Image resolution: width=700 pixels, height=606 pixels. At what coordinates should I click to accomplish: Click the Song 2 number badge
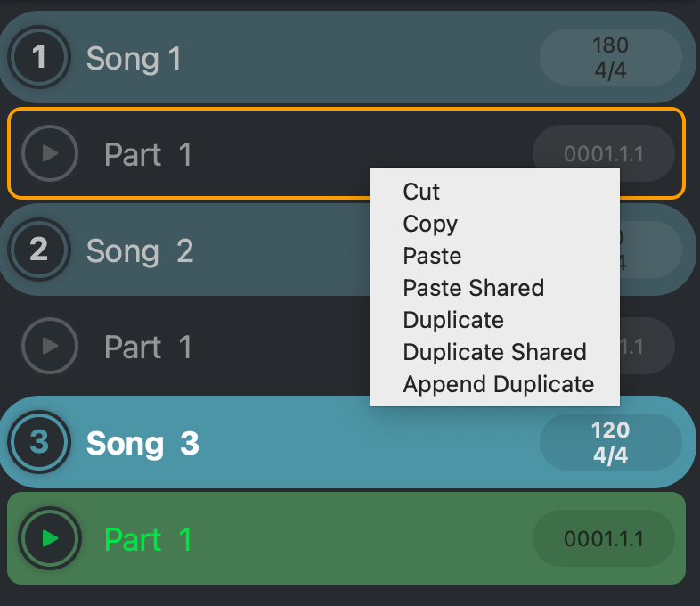39,250
